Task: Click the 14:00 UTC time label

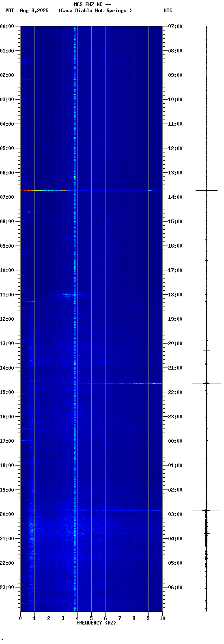Action: tap(175, 197)
